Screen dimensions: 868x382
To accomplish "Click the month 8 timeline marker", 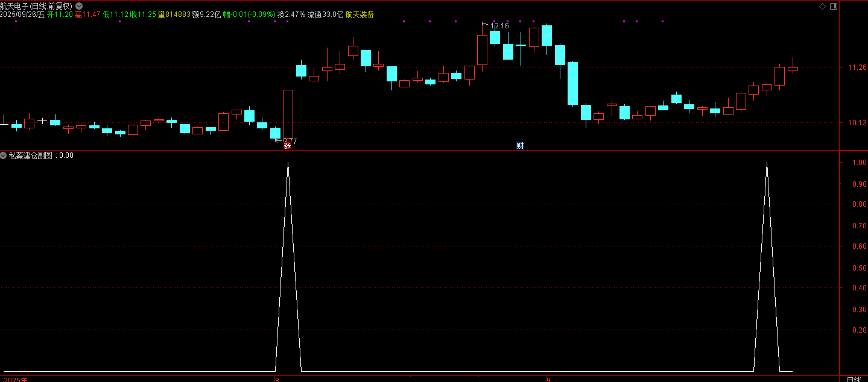I will (x=277, y=380).
